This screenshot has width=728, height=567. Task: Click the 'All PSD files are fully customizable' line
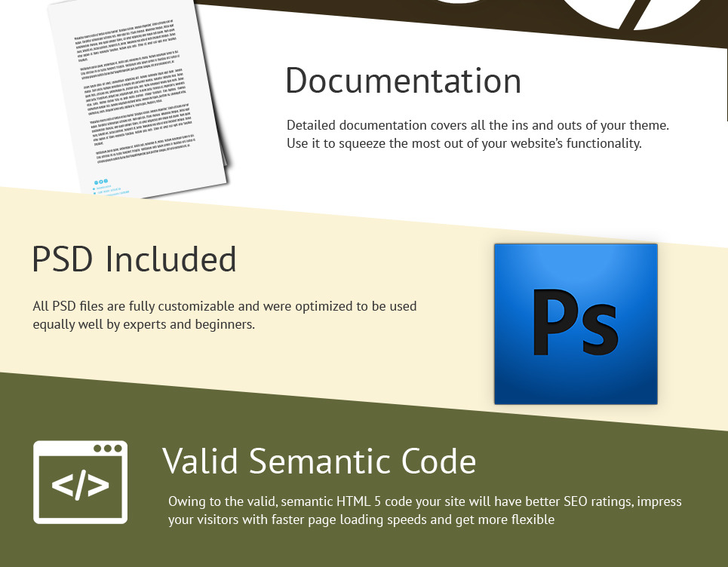[x=225, y=307]
